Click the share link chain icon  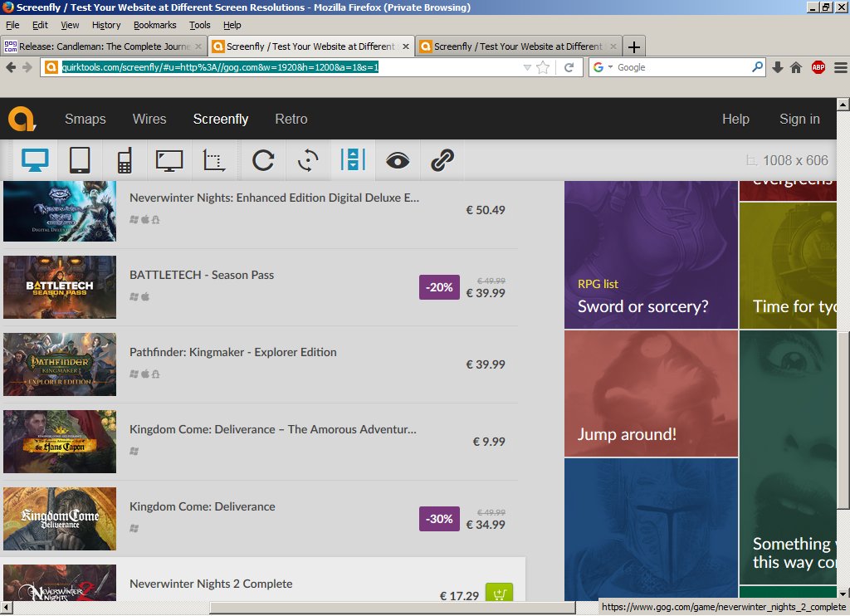(442, 160)
